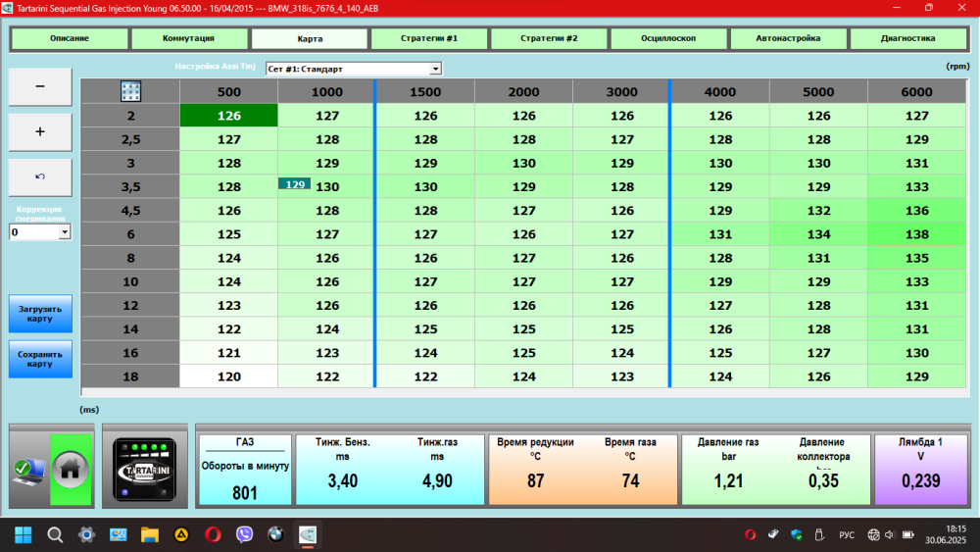Click the PC connection status icon
This screenshot has height=552, width=980.
(x=29, y=471)
